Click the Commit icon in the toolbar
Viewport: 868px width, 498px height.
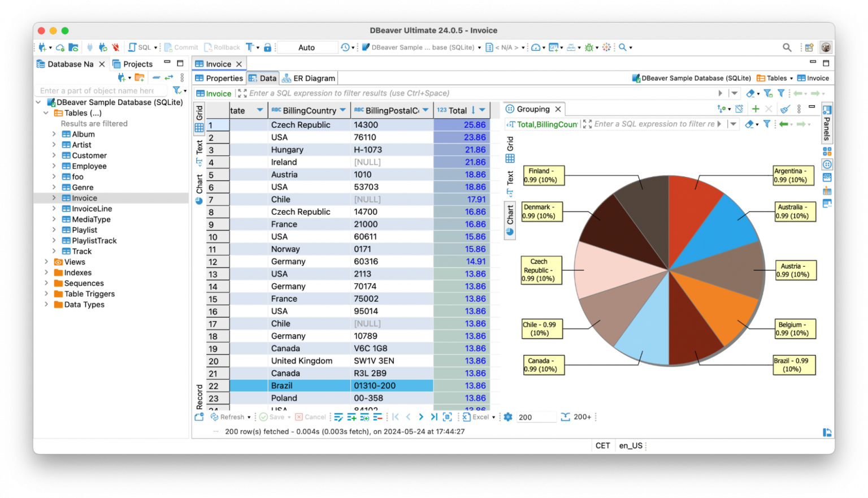(168, 47)
